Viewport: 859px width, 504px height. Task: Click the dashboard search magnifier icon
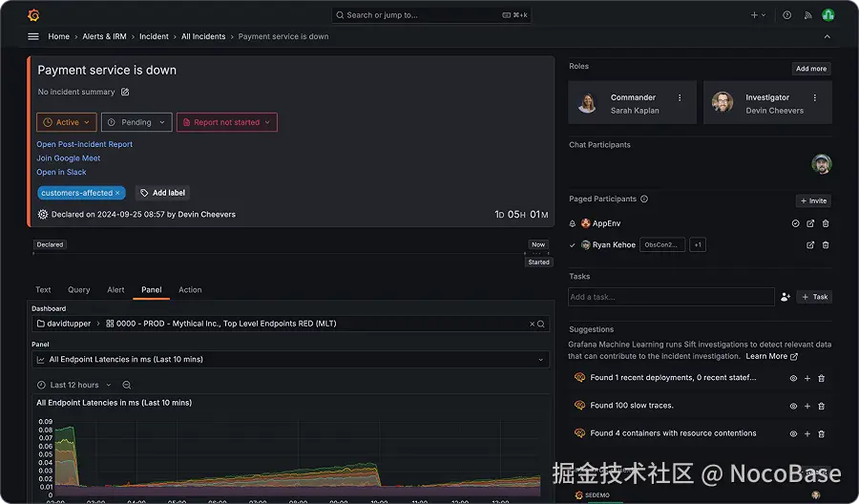[x=541, y=324]
